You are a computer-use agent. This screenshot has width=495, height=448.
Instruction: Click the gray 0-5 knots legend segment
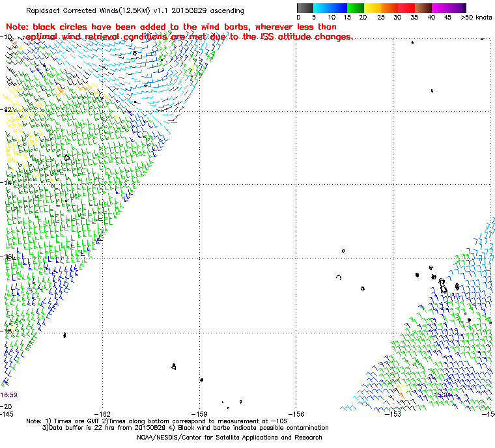click(x=305, y=8)
